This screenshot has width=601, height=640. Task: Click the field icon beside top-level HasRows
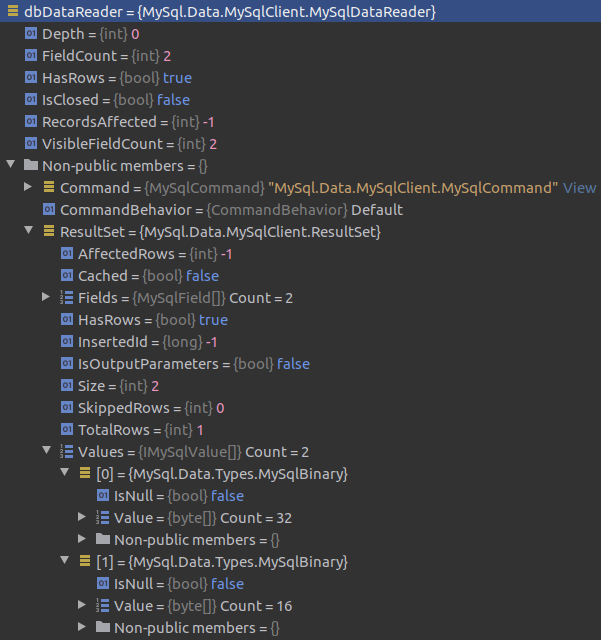[x=31, y=77]
